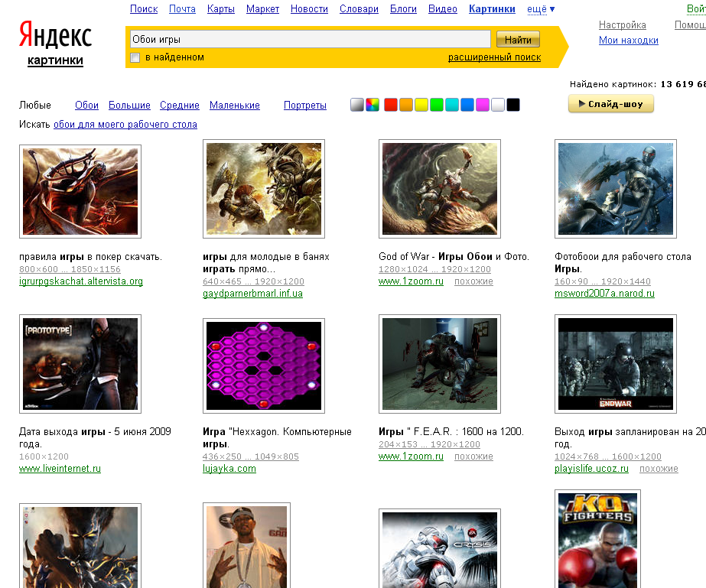Open расширенный поиск link

[x=494, y=57]
